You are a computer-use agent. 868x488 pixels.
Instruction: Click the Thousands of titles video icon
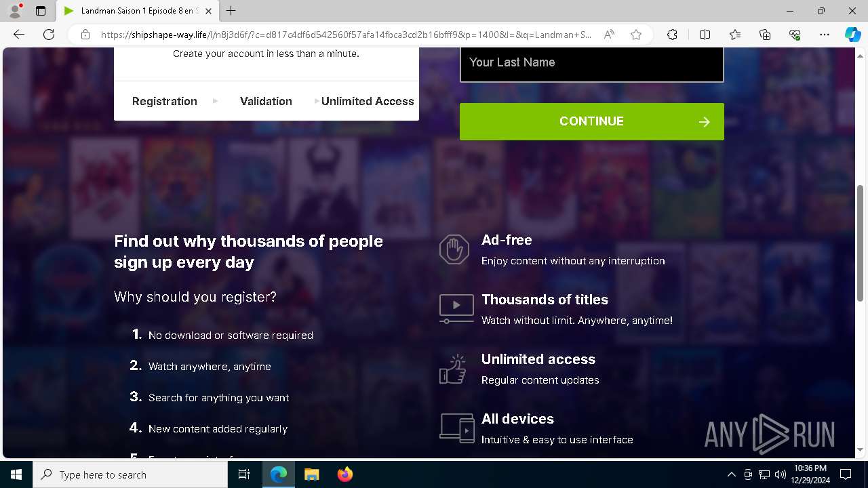tap(456, 308)
